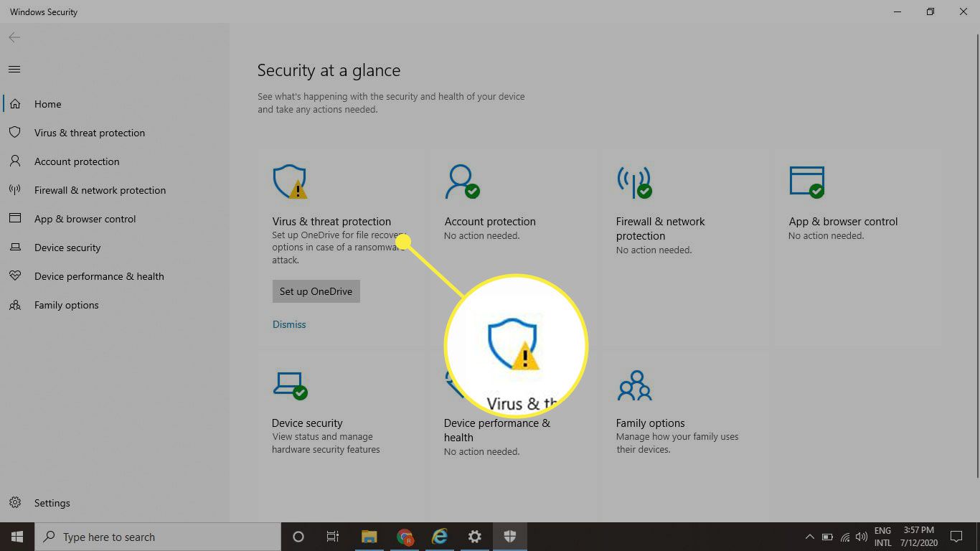Open Family options people tile icon
Screen dimensions: 980x551
(x=634, y=385)
